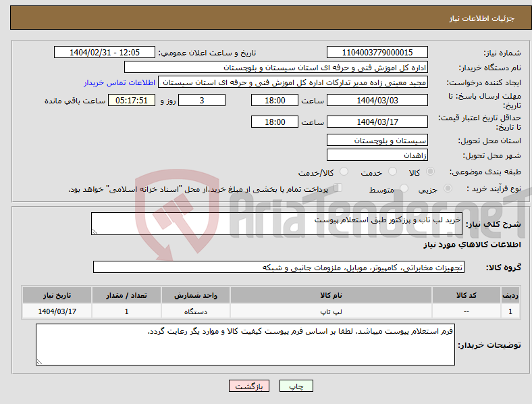Click the شرح کلی نیاز label

494,224
